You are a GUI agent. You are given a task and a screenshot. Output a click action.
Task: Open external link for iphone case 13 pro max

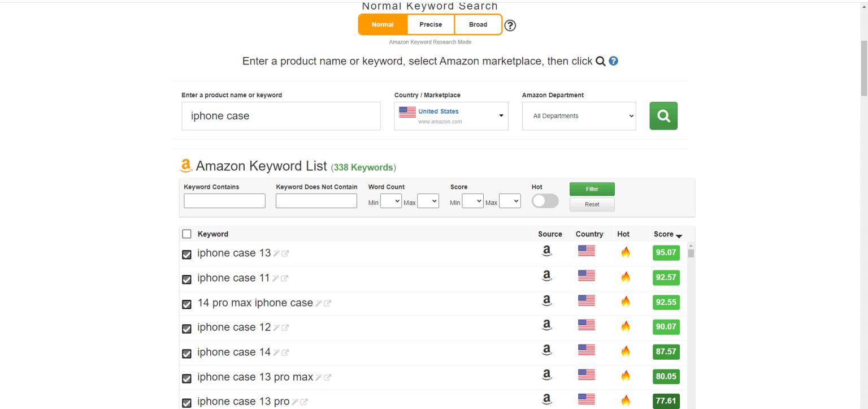[x=328, y=377]
